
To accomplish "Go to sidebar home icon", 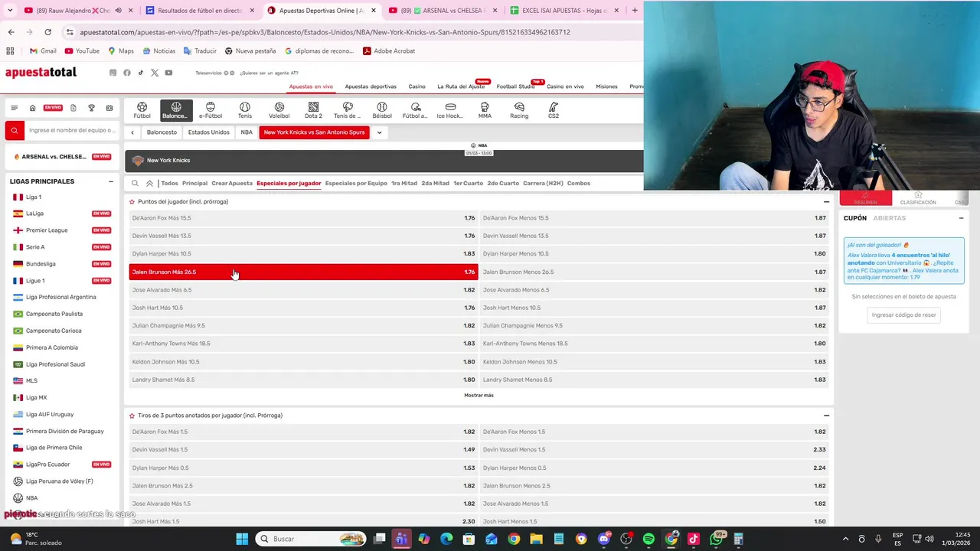I will pyautogui.click(x=32, y=108).
